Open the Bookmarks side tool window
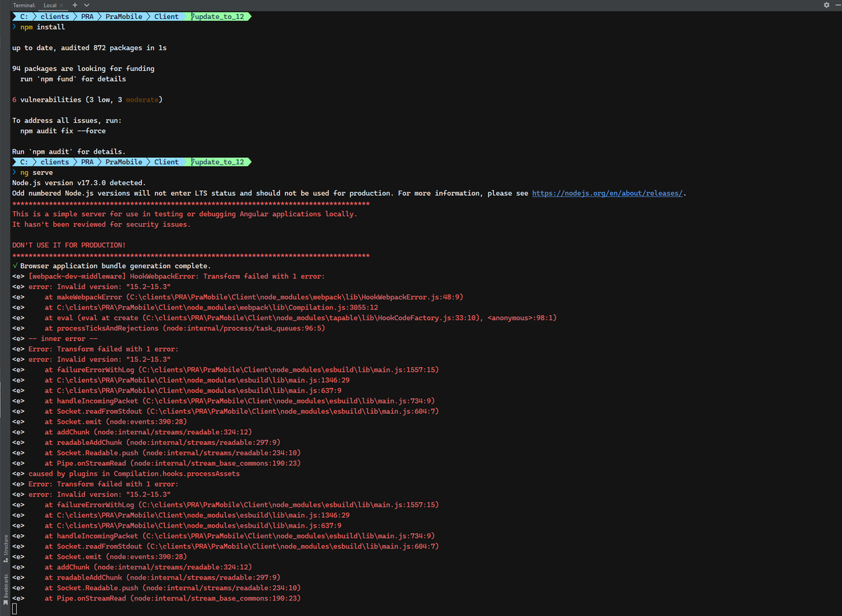The height and width of the screenshot is (616, 842). click(6, 588)
